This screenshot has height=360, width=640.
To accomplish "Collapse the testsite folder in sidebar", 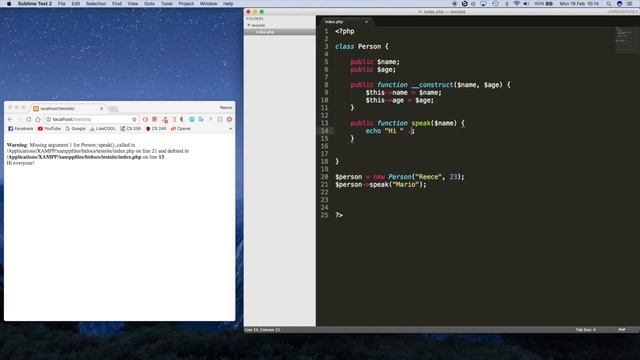I will [x=249, y=25].
